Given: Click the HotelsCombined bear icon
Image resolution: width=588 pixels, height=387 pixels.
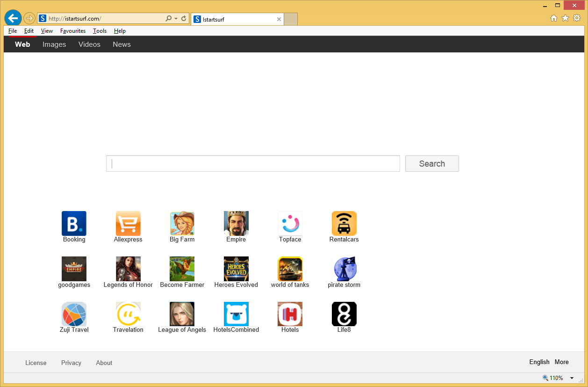Looking at the screenshot, I should click(x=236, y=314).
